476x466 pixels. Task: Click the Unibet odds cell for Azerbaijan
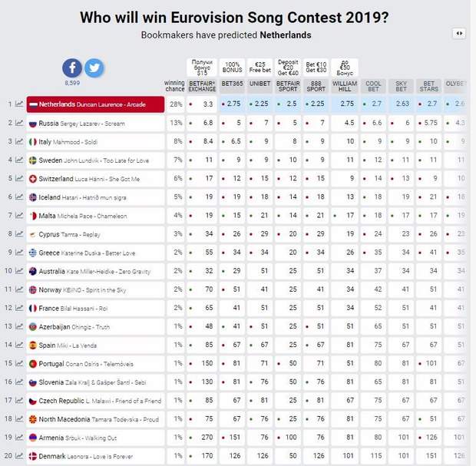click(x=262, y=326)
